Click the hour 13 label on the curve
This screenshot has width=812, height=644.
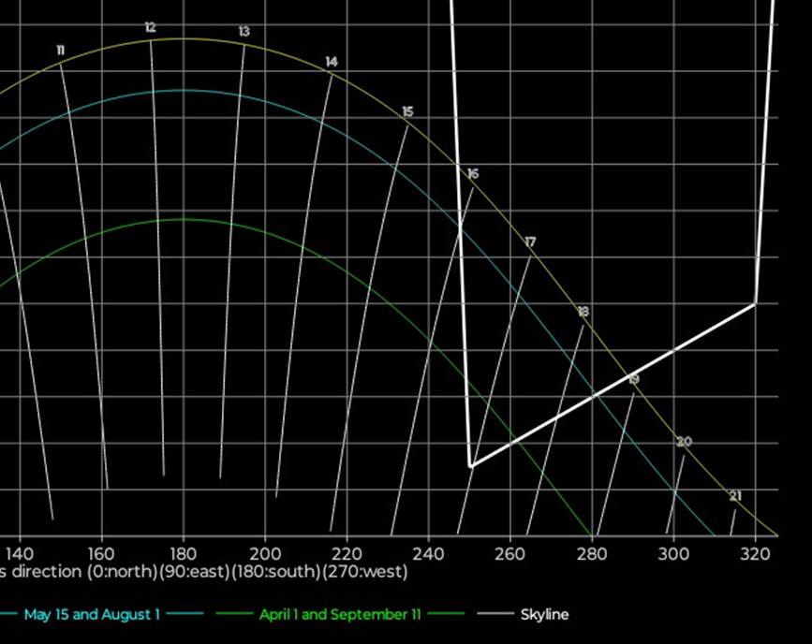(244, 32)
